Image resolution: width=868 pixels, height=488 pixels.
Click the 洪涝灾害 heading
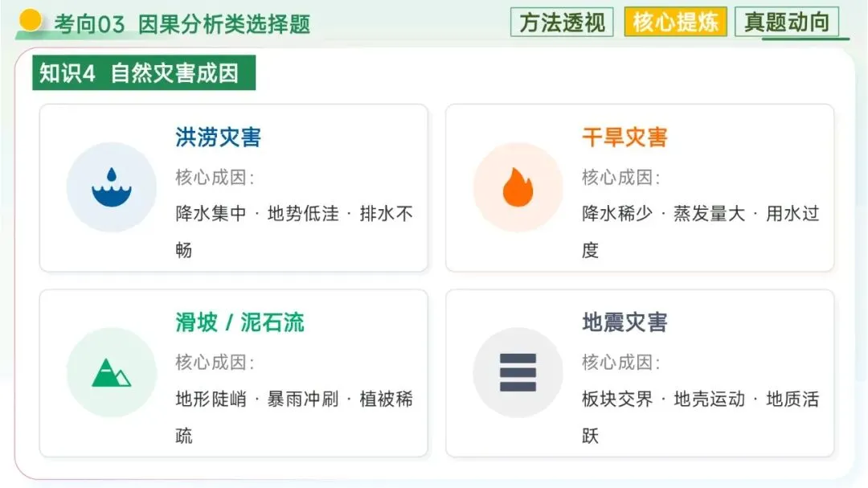coord(218,137)
